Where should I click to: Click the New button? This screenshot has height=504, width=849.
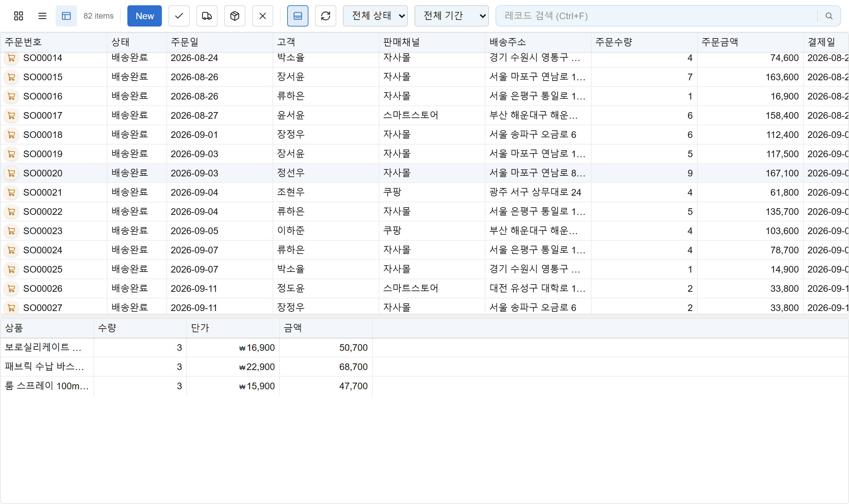145,16
